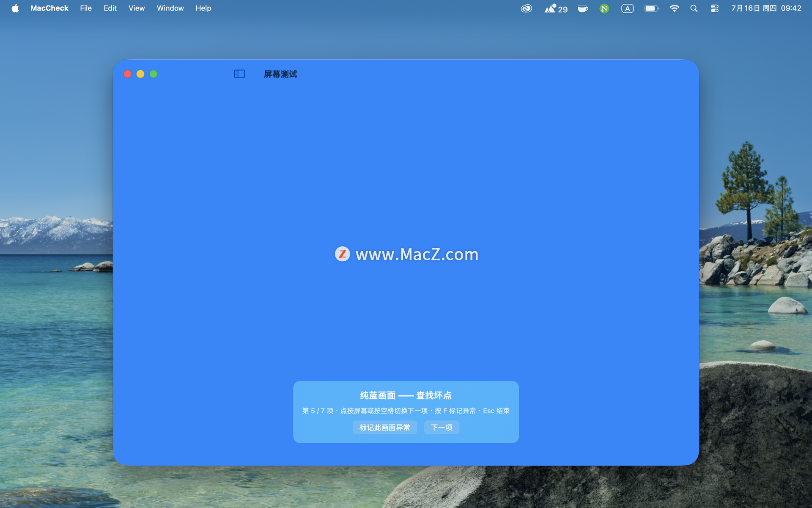Screen dimensions: 812x508
Task: Click the coffee cup menu bar icon
Action: pos(583,8)
